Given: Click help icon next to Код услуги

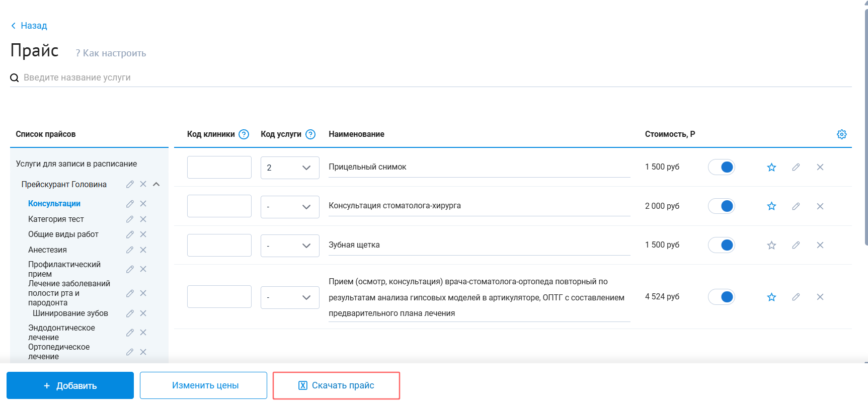Looking at the screenshot, I should coord(310,134).
